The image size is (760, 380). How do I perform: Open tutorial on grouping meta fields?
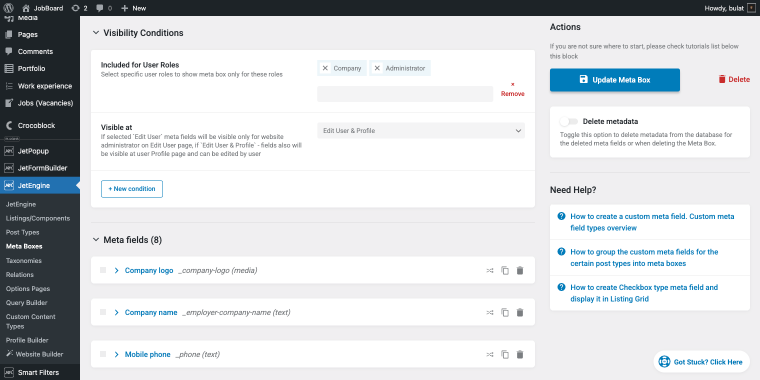point(645,258)
